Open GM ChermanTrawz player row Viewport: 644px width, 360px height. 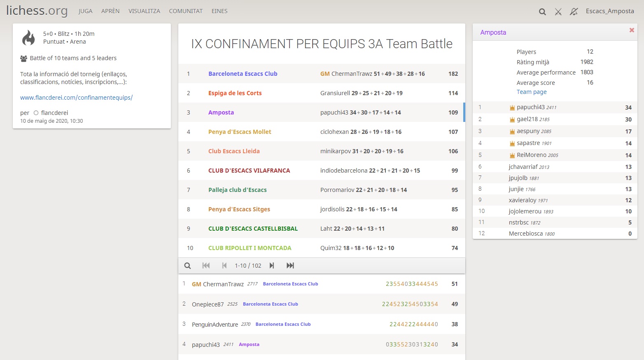pos(322,284)
